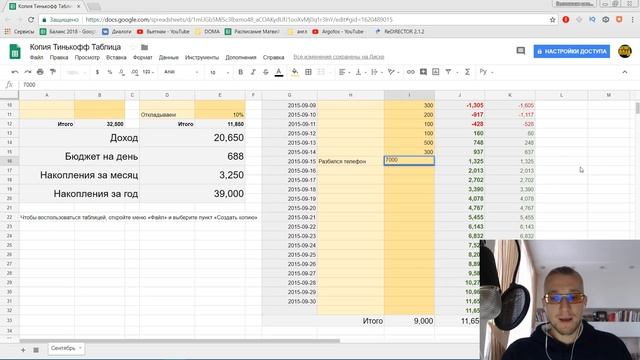Click the Undo arrow in toolbar
640x360 pixels.
(15, 72)
